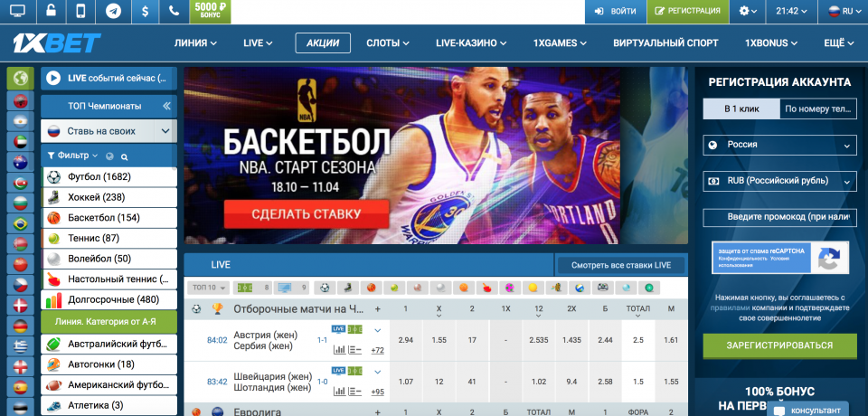The height and width of the screenshot is (416, 868).
Task: Open the Россия country dropdown
Action: [x=779, y=145]
